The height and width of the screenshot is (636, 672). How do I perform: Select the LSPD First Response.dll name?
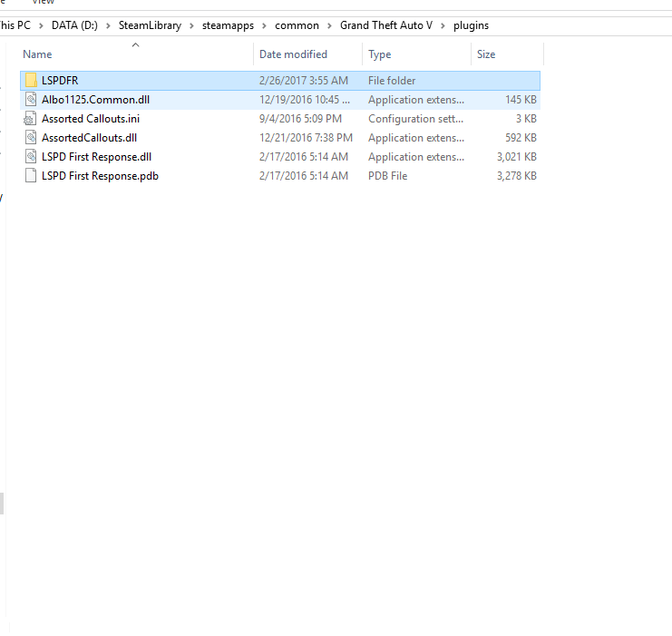[96, 157]
